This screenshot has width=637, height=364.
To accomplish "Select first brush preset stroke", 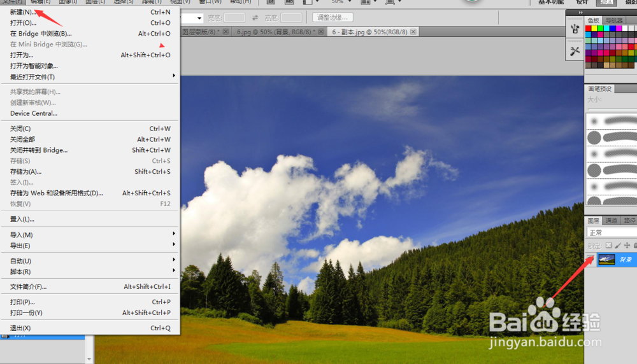I will [x=612, y=122].
